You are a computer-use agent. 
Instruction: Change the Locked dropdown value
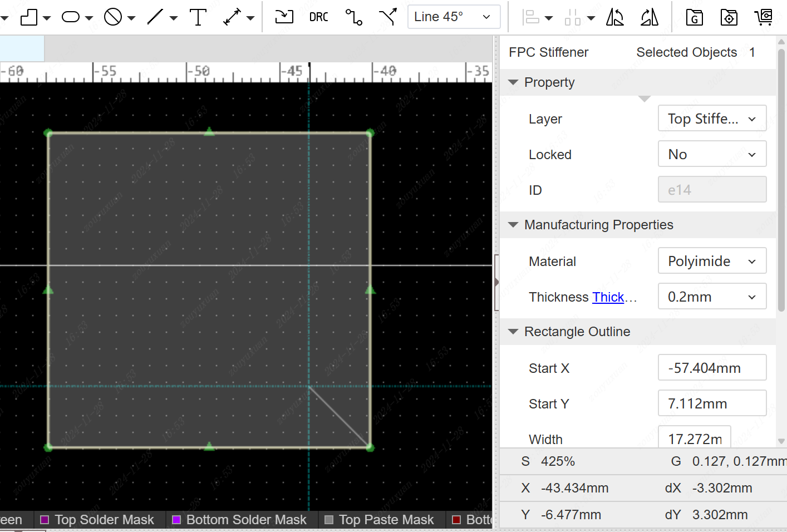[x=711, y=154]
